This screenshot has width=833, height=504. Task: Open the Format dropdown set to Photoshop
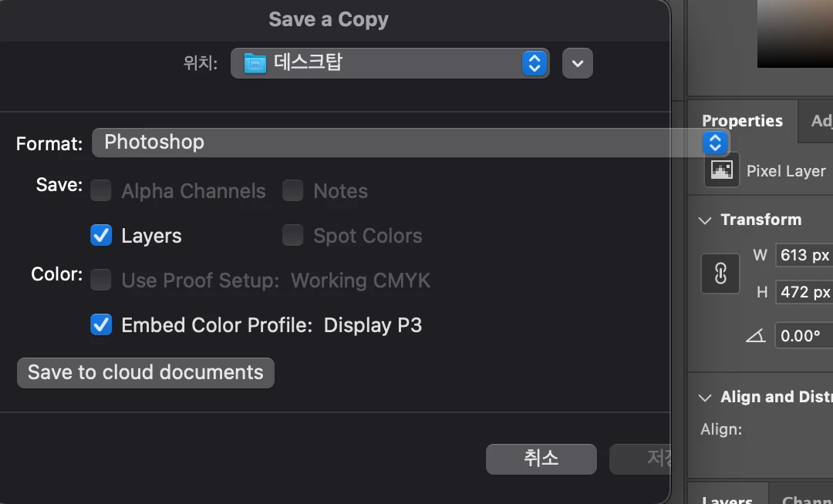[410, 143]
